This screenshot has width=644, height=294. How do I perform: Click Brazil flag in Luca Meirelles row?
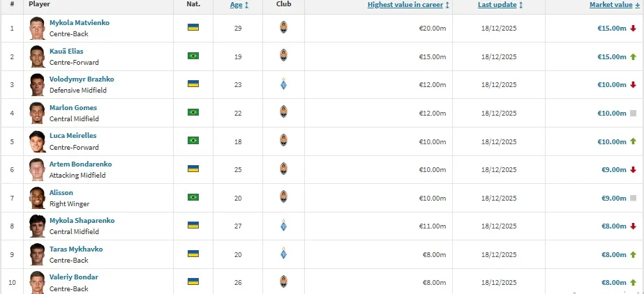click(x=193, y=141)
